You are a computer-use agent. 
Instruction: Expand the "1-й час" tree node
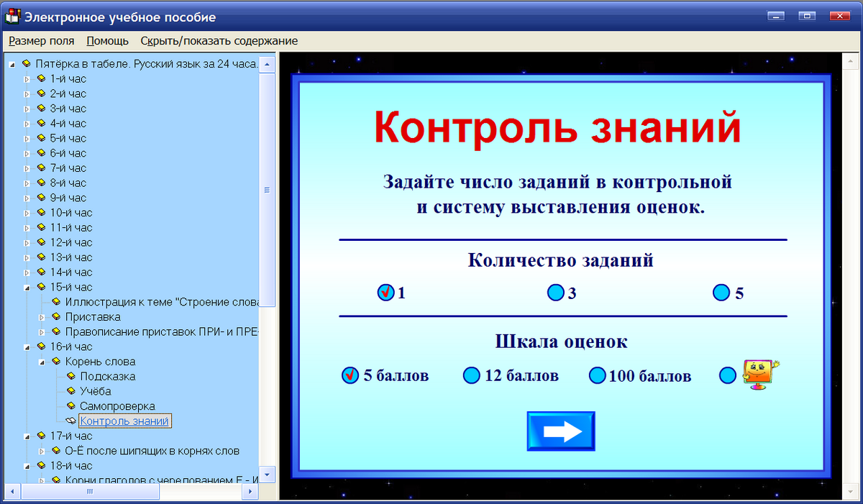click(29, 78)
